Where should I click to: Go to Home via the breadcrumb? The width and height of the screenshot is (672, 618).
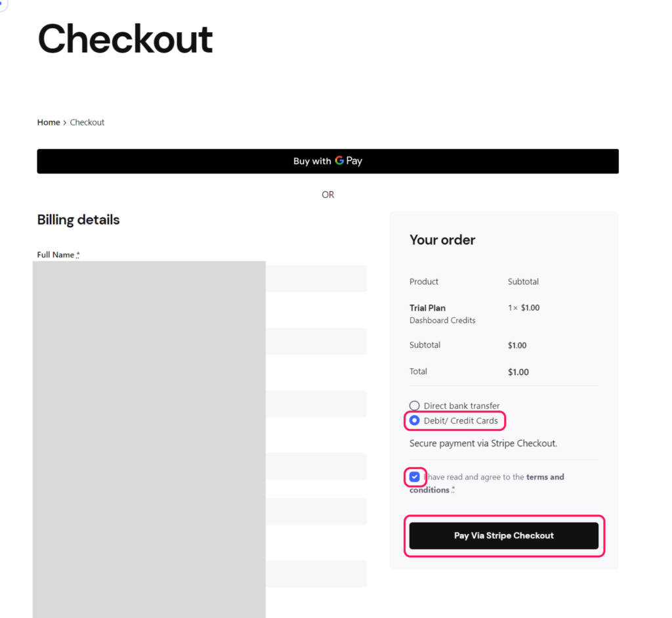point(49,122)
